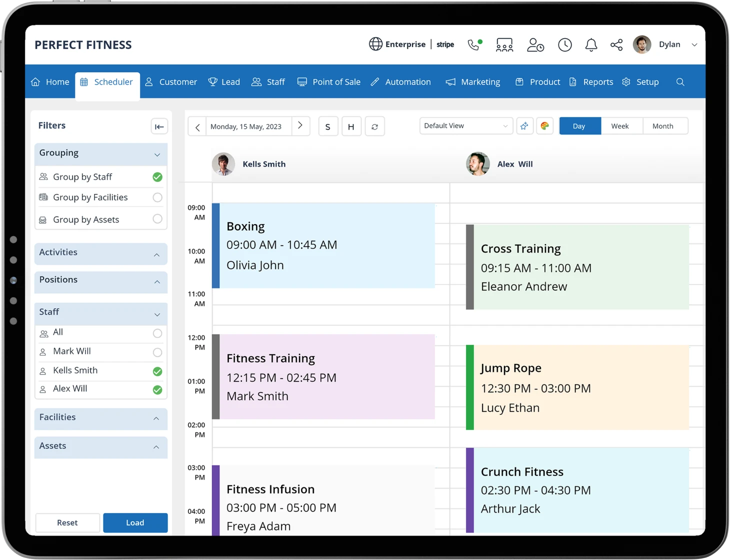730x560 pixels.
Task: Open search magnifier in navigation bar
Action: tap(680, 82)
